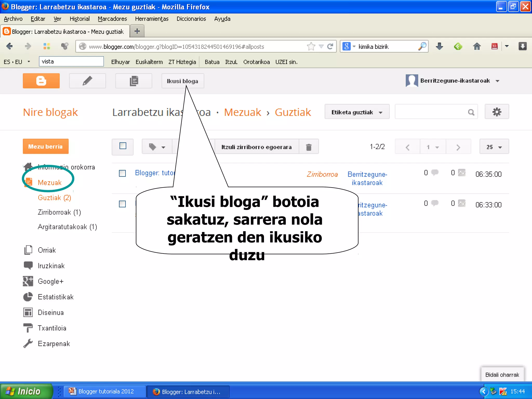Go to the previous page arrow
Image resolution: width=532 pixels, height=399 pixels.
[407, 147]
